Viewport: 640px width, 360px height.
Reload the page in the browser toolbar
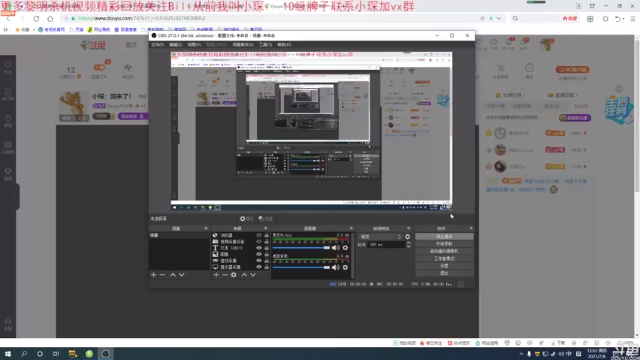pyautogui.click(x=36, y=18)
